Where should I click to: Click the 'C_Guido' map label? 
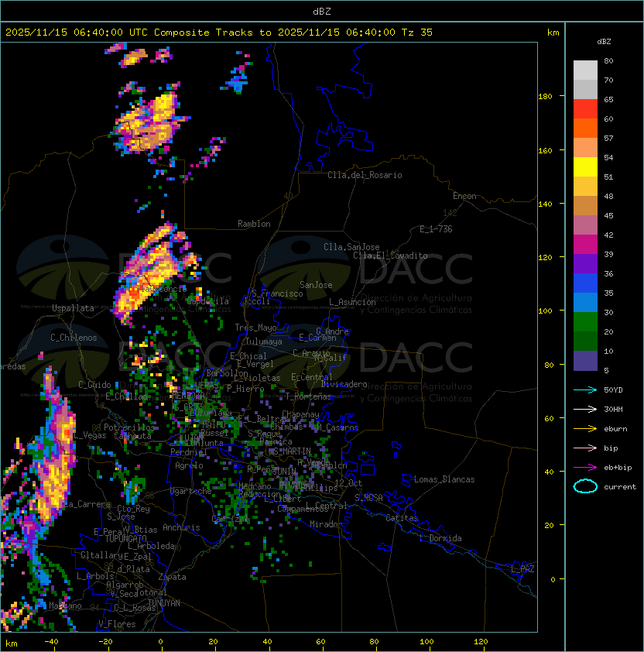pyautogui.click(x=94, y=385)
